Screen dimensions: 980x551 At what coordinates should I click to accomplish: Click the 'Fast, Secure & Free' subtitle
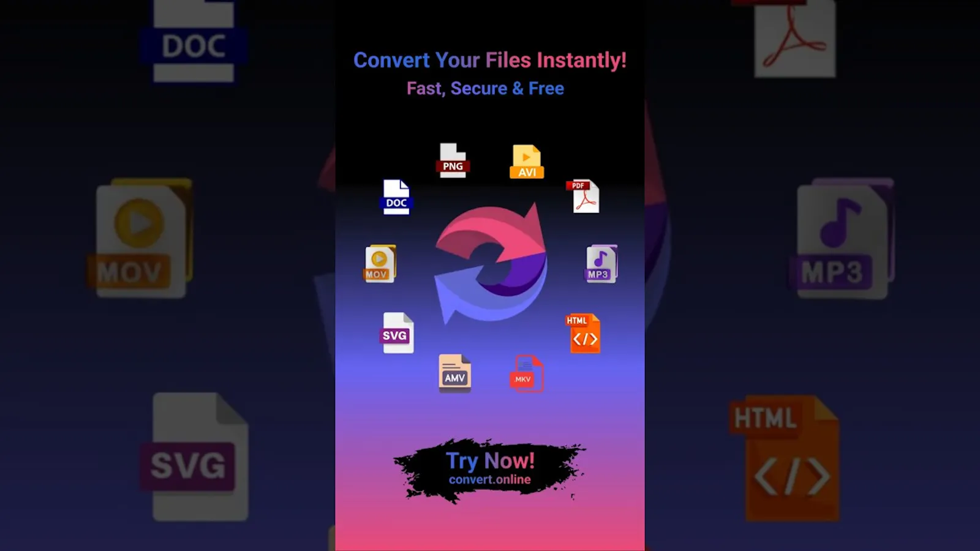pos(485,89)
